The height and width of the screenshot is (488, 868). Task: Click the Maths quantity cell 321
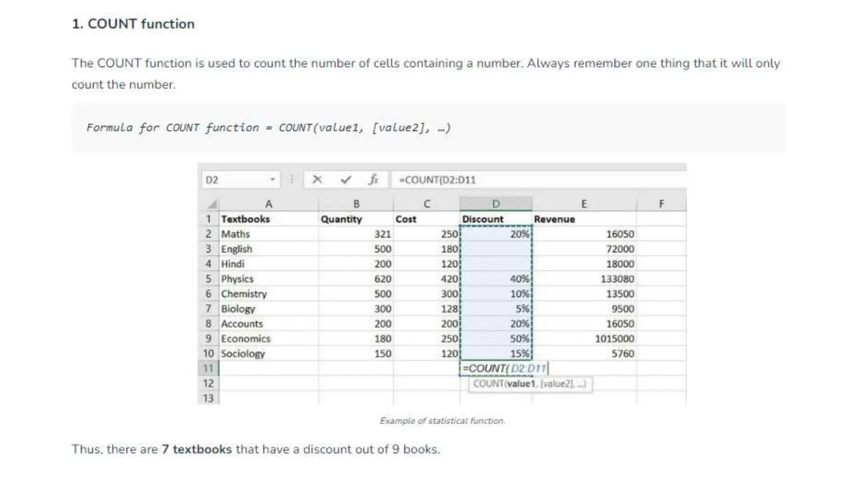356,234
